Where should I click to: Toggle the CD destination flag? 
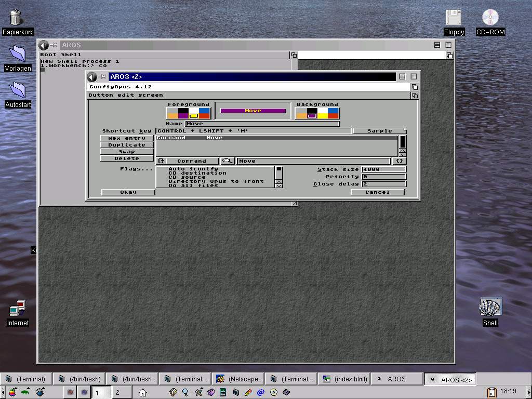tap(197, 173)
